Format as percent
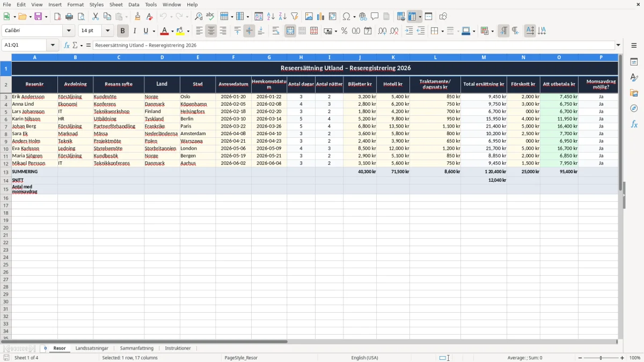The image size is (644, 362). (344, 31)
